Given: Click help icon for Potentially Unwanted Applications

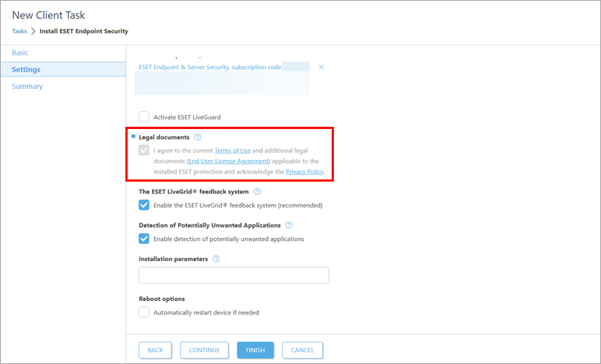Looking at the screenshot, I should (289, 225).
